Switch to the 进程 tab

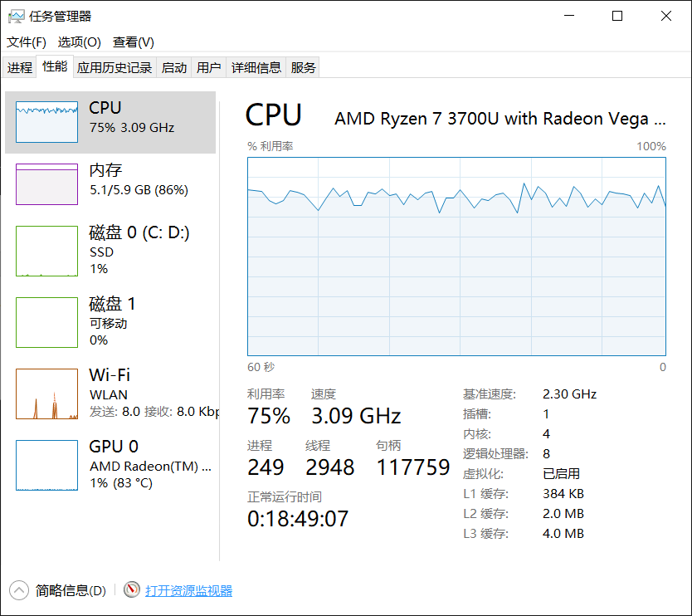tap(19, 68)
